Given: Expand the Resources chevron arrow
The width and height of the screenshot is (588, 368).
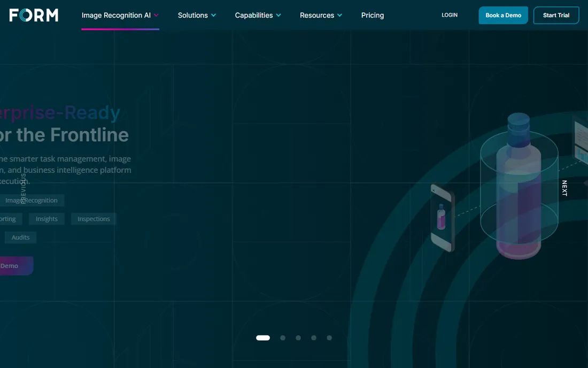Looking at the screenshot, I should coord(340,16).
